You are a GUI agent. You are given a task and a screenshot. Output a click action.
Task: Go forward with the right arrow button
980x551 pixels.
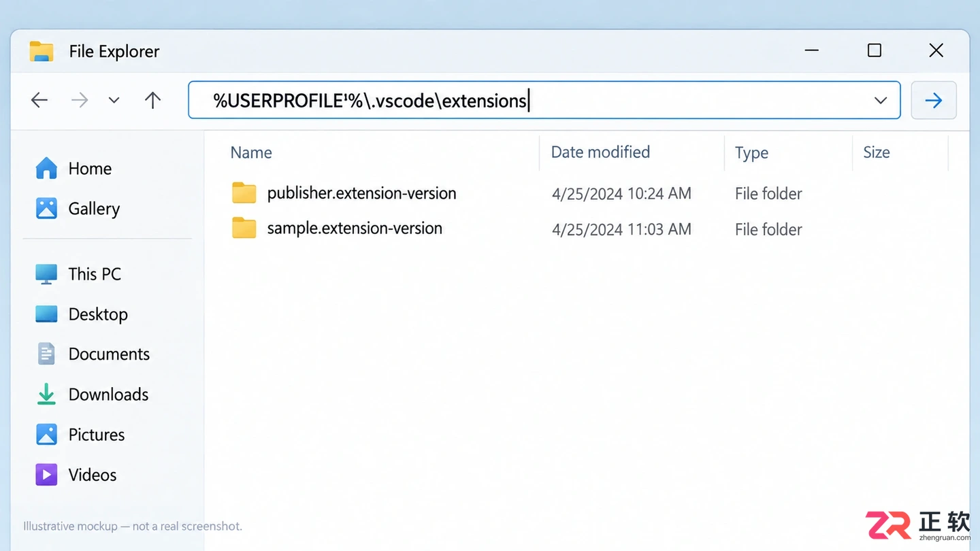(80, 101)
